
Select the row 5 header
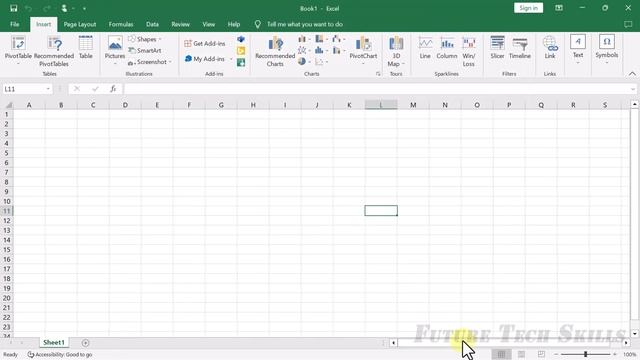pos(7,153)
